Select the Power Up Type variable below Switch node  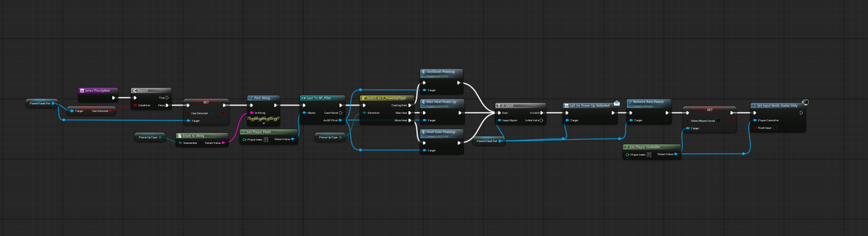click(330, 137)
